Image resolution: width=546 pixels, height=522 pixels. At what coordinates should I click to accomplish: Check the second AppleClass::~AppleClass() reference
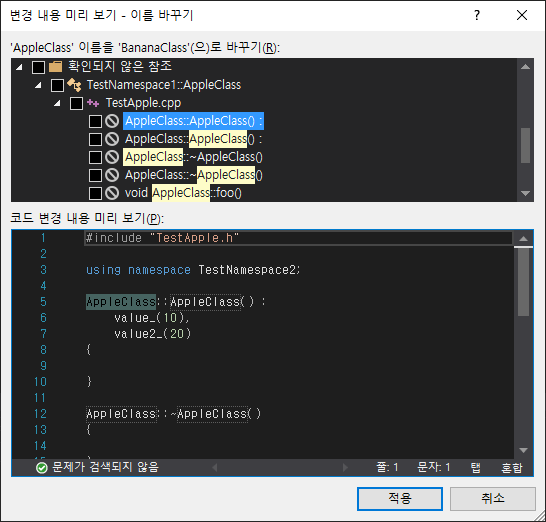[95, 175]
